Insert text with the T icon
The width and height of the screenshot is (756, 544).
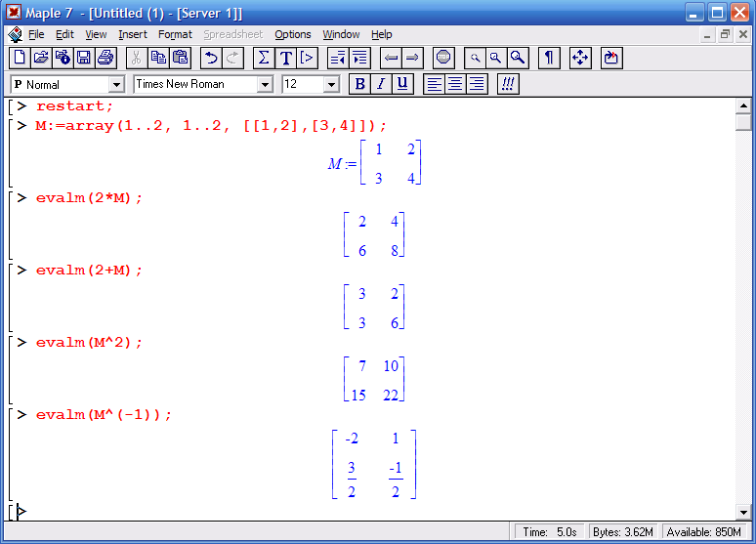[285, 58]
